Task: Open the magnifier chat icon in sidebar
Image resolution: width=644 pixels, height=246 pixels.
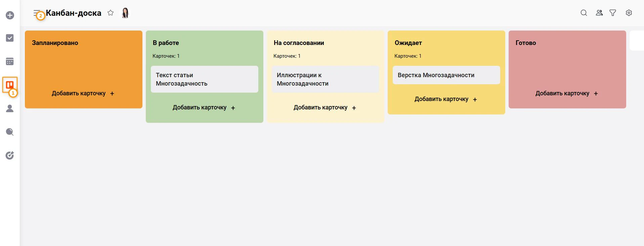Action: tap(10, 132)
